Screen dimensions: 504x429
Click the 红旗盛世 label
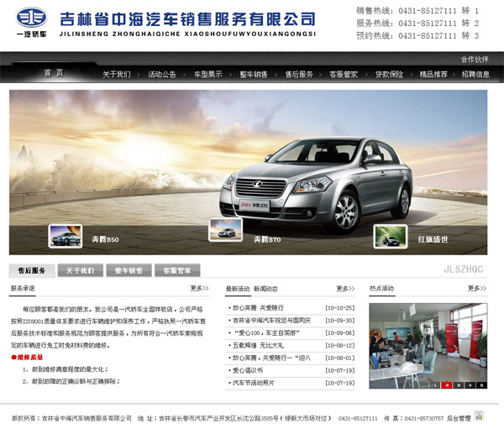click(433, 239)
